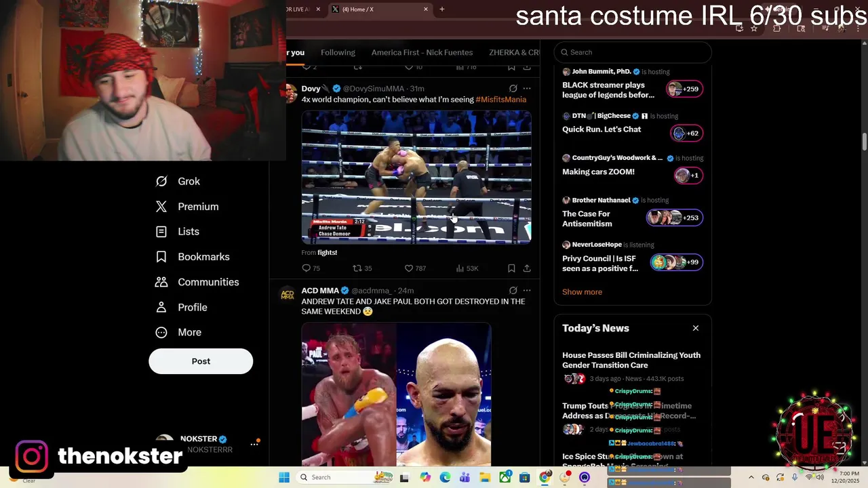Open Grok from the sidebar

pyautogui.click(x=178, y=181)
